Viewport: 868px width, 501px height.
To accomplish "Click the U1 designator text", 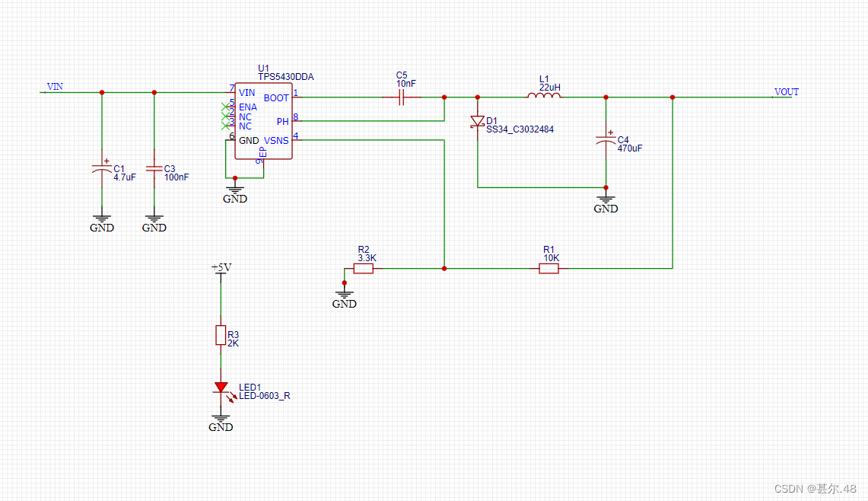I will (263, 69).
